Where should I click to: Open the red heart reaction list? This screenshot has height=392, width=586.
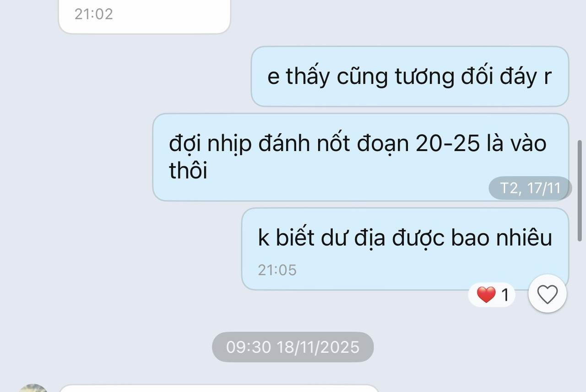click(492, 295)
